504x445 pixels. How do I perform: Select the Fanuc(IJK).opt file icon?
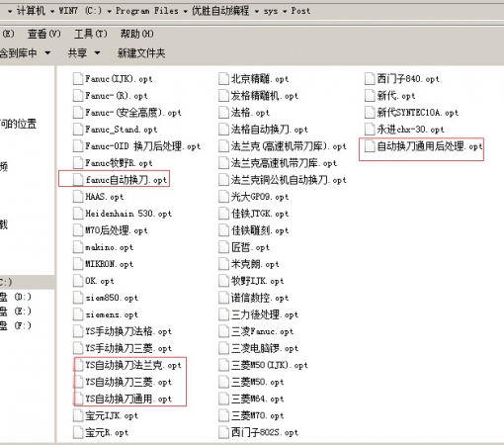(x=78, y=79)
